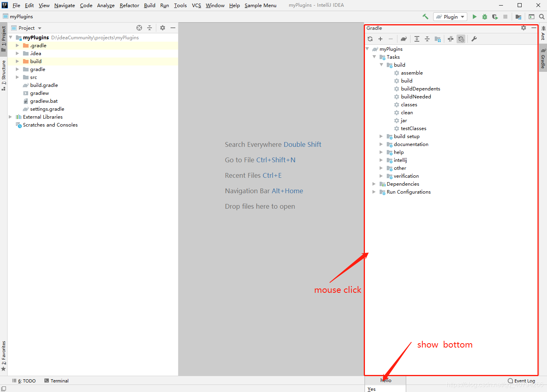Start debugging with the bug icon
Screen dimensions: 547x392
click(x=485, y=17)
